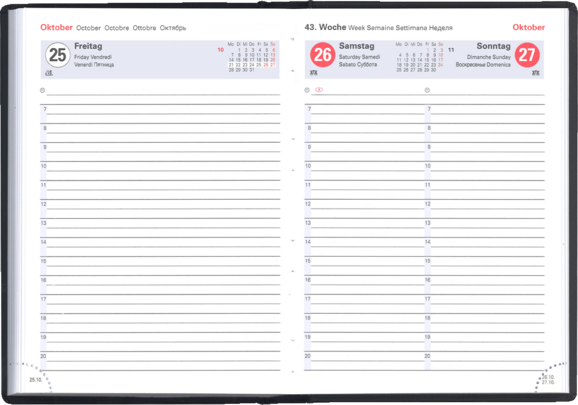Click the 9 o'clock line in Samstag column
The width and height of the screenshot is (578, 405).
pyautogui.click(x=364, y=152)
